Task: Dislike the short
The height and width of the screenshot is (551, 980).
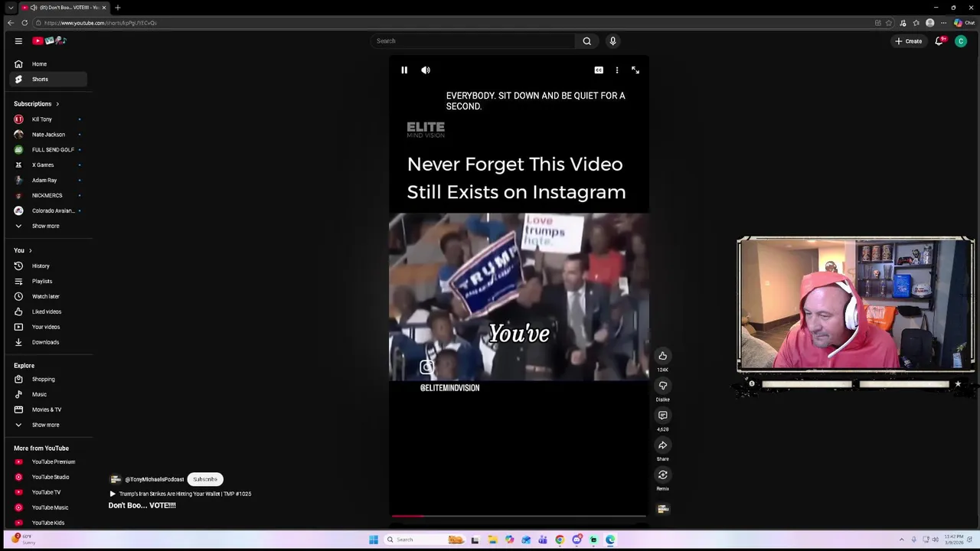Action: coord(663,386)
